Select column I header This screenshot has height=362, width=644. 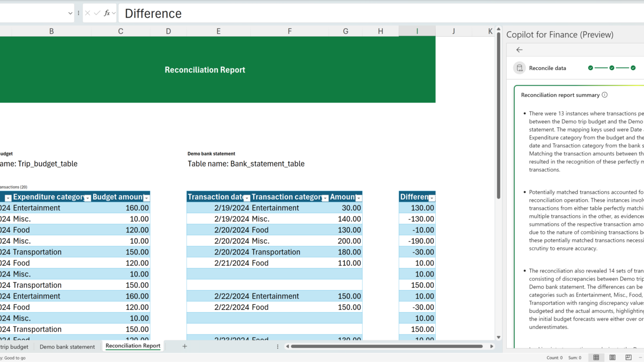(417, 31)
